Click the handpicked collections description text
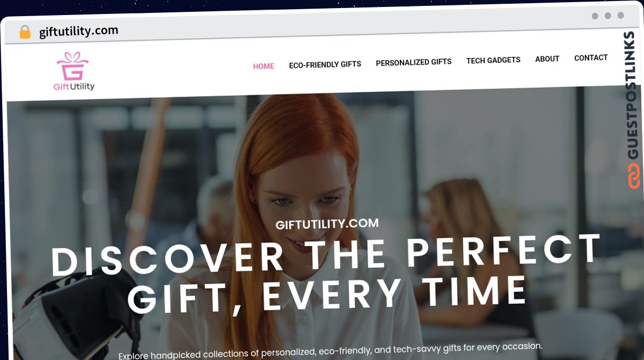Screen dimensions: 644x360 [331, 350]
